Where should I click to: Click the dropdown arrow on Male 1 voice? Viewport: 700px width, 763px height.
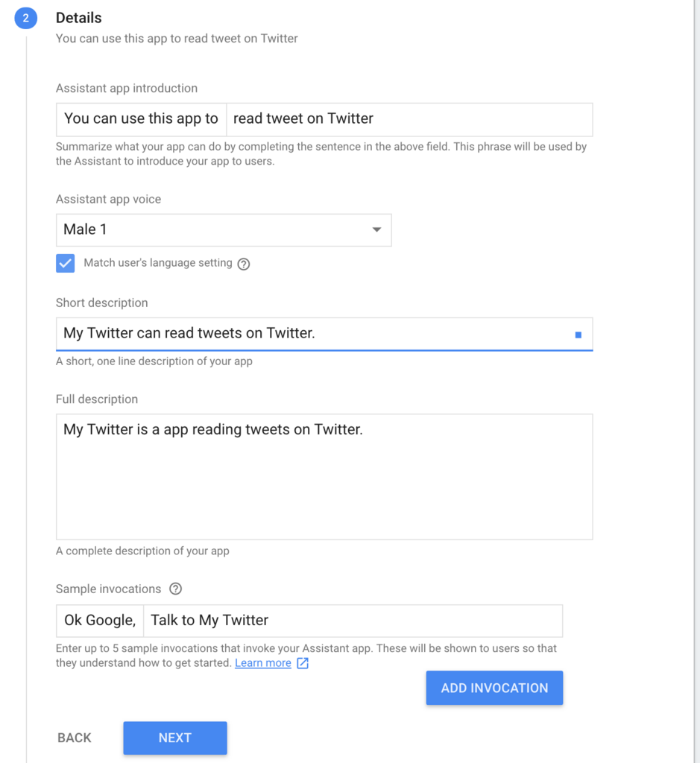click(x=376, y=229)
